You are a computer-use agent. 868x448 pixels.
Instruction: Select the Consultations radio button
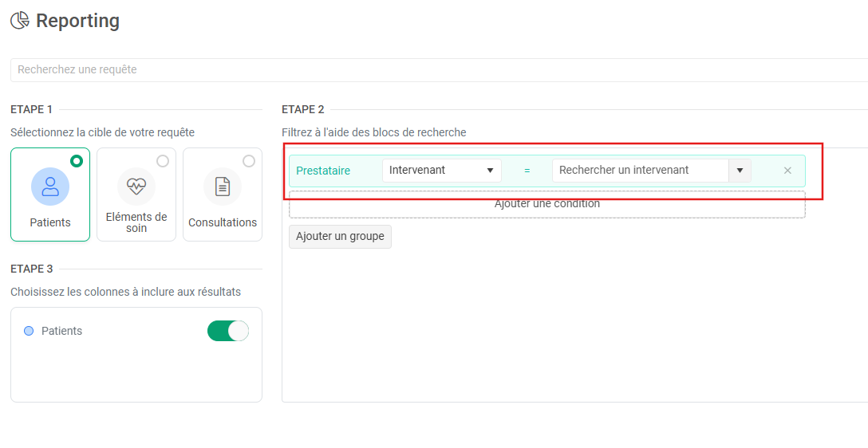click(x=249, y=161)
